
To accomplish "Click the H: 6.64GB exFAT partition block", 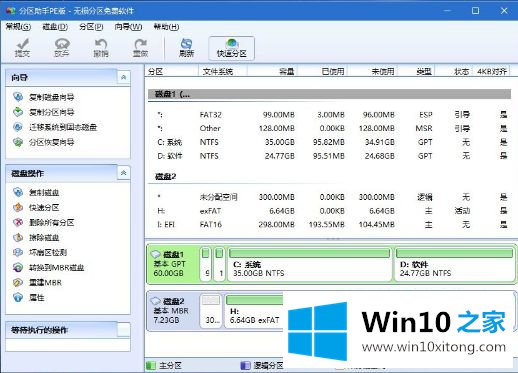I will click(254, 311).
